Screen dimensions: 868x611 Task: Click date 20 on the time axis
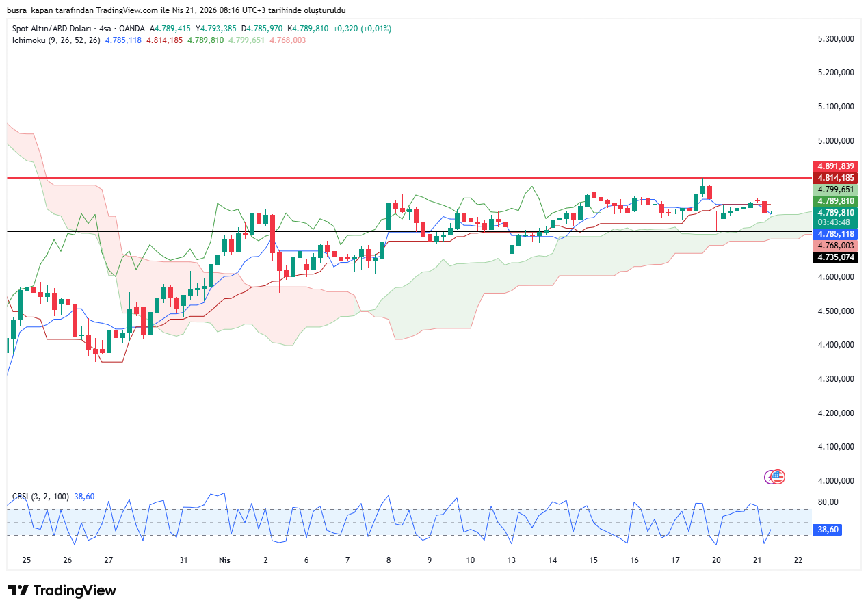716,560
